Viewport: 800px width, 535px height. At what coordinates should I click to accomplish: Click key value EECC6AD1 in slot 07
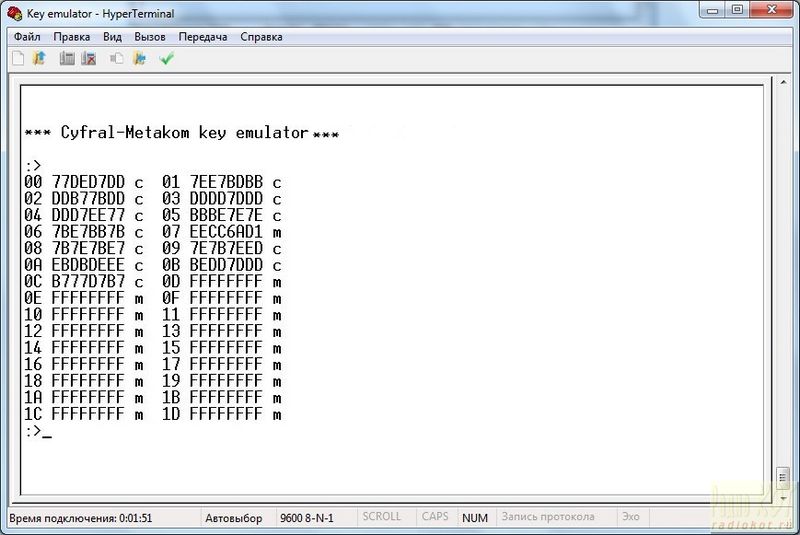(x=226, y=232)
